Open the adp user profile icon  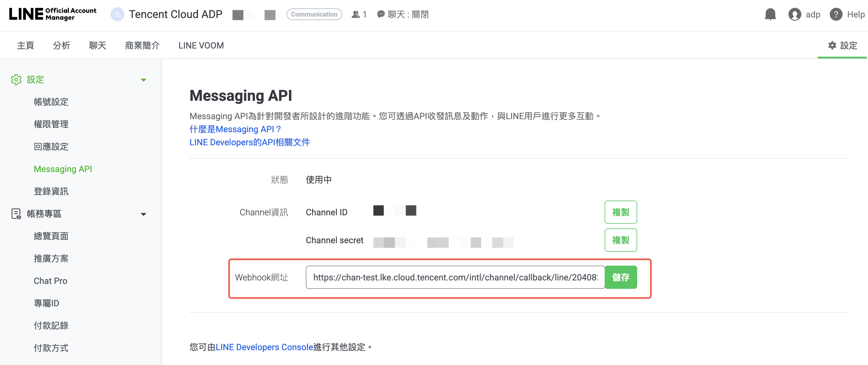(x=794, y=15)
